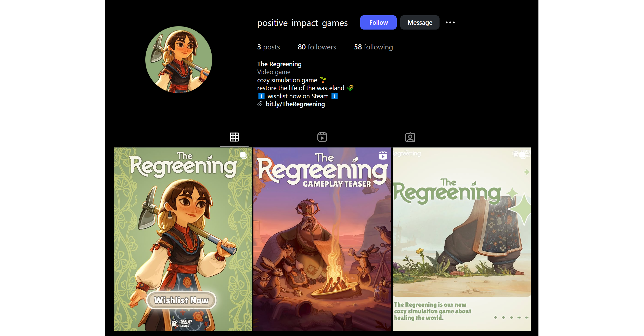
Task: Open the three-dot options menu
Action: [x=450, y=22]
